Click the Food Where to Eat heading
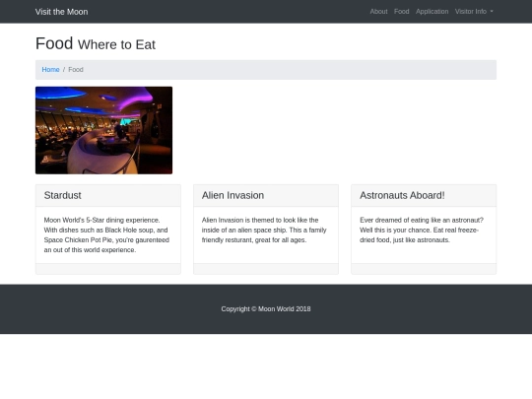The width and height of the screenshot is (532, 399). (x=96, y=43)
